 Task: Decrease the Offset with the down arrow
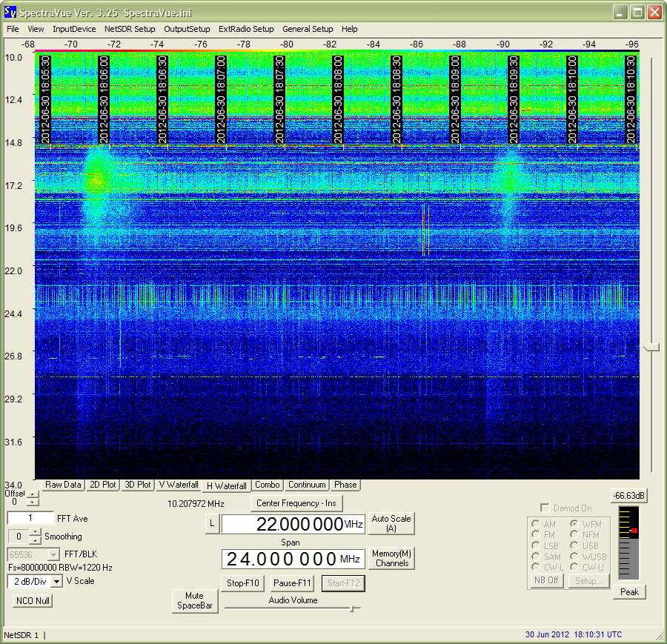(x=33, y=502)
